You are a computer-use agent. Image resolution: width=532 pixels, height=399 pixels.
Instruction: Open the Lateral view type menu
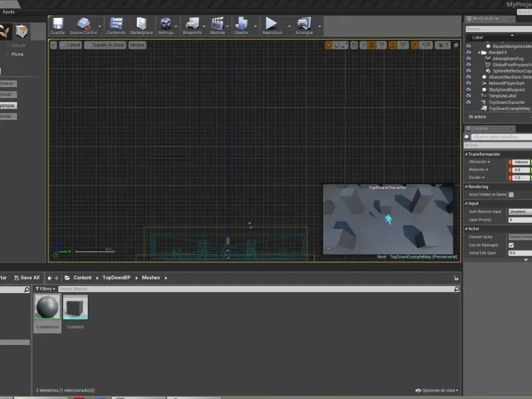pyautogui.click(x=70, y=45)
